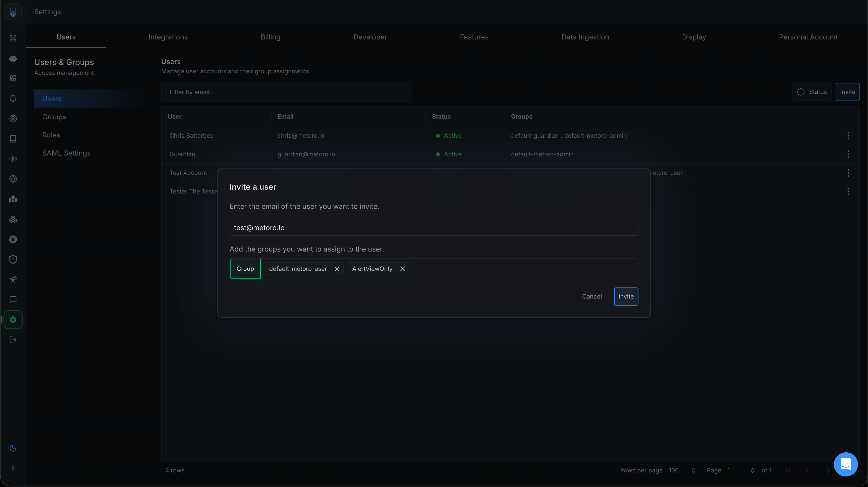The width and height of the screenshot is (868, 487).
Task: Open the Kubernetes helm sidebar icon
Action: point(13,239)
